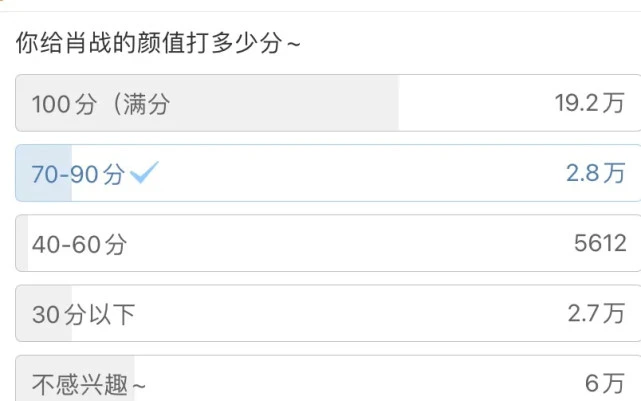
Task: Click the gray filled bar of 100分 option
Action: pyautogui.click(x=207, y=103)
